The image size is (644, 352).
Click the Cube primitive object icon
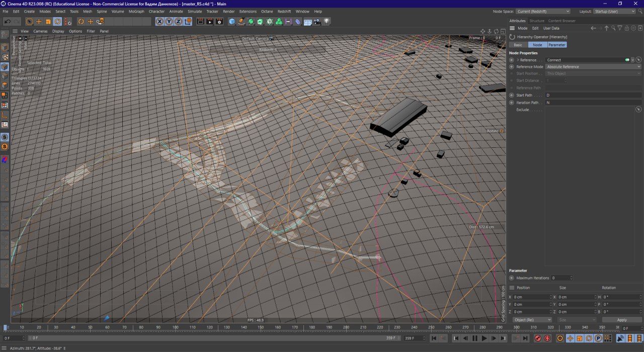(x=232, y=22)
